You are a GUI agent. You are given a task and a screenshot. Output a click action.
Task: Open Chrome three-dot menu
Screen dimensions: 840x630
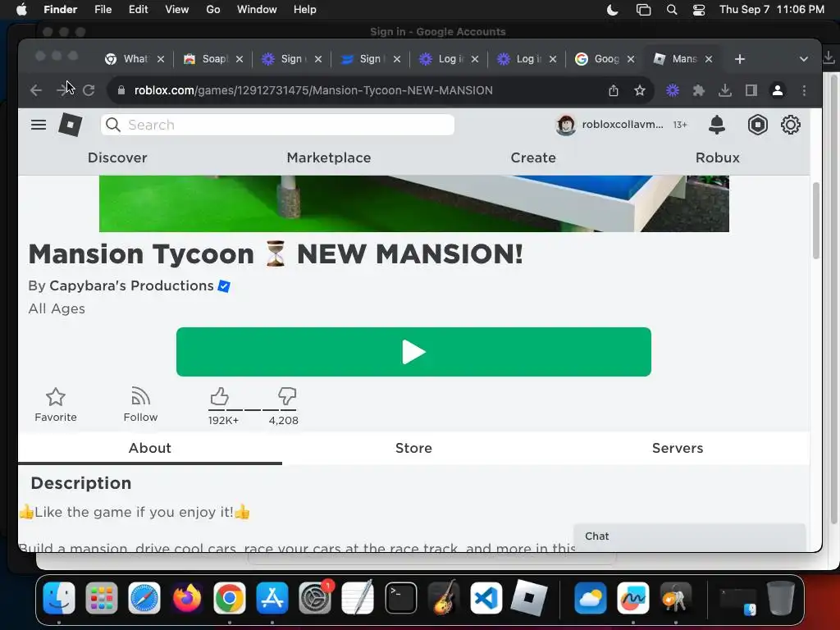point(804,90)
